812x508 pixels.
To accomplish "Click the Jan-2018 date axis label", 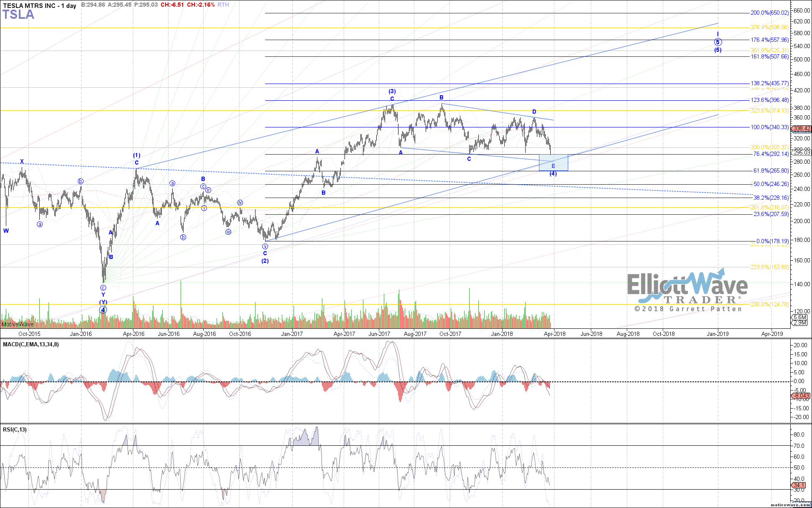I will click(502, 334).
